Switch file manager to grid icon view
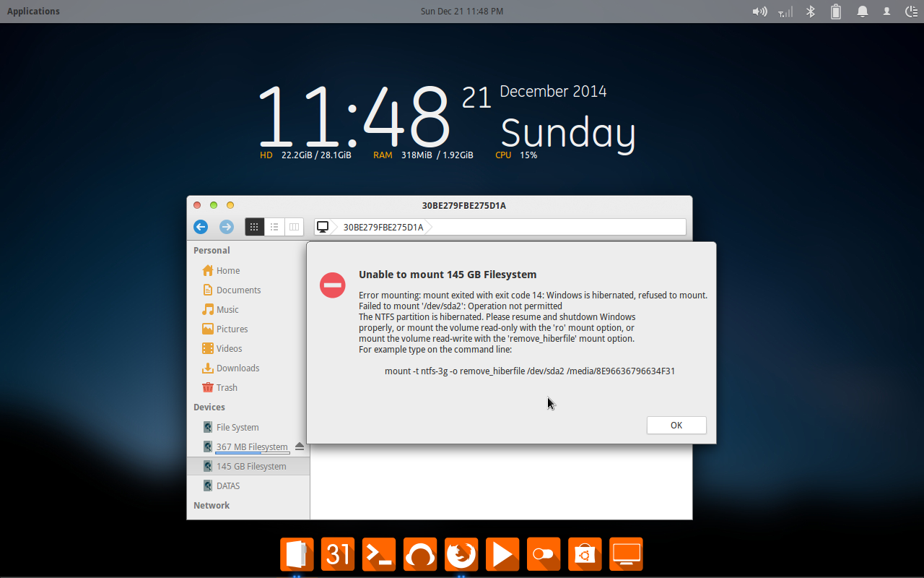The height and width of the screenshot is (578, 924). (x=254, y=227)
